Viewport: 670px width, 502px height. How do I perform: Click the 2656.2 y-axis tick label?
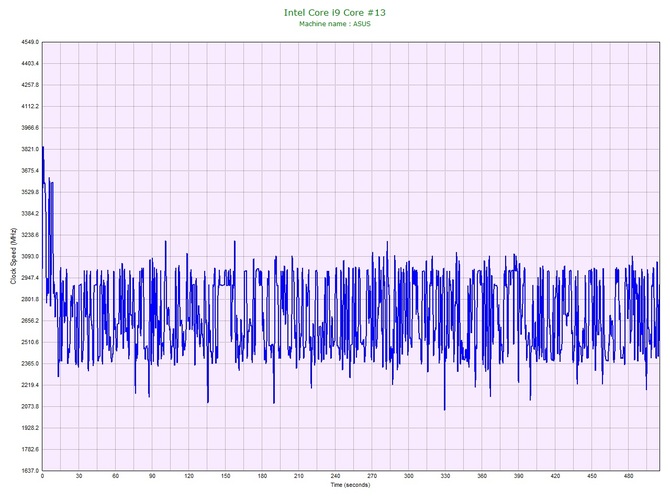[30, 320]
